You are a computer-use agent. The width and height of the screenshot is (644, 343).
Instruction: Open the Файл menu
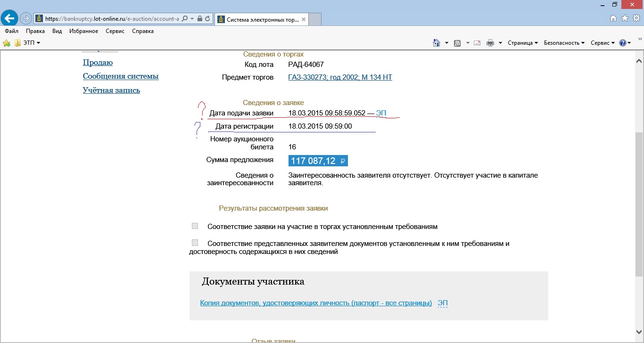click(x=11, y=31)
